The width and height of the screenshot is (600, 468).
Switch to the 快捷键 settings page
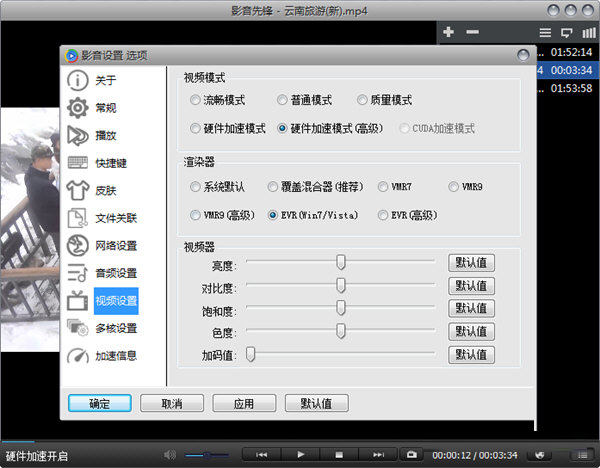111,163
